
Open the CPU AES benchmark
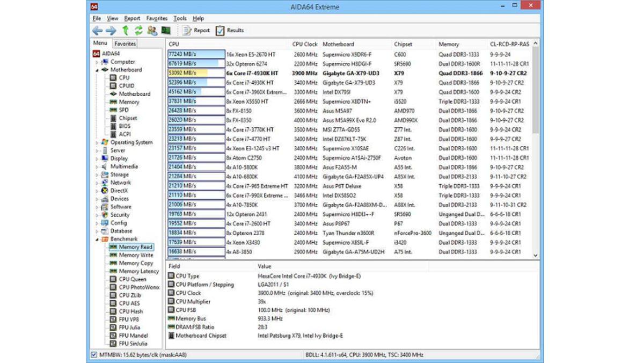129,303
